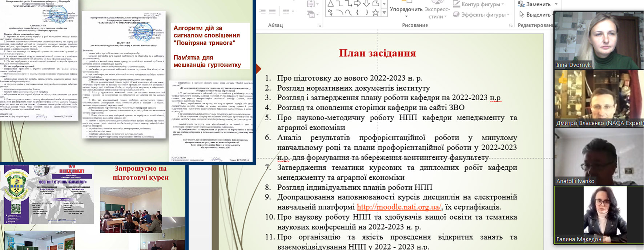
Task: Expand the full shapes gallery
Action: click(384, 13)
